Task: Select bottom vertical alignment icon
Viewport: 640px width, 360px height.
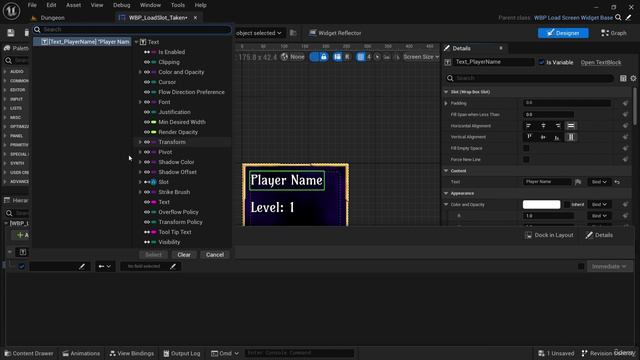Action: (557, 137)
